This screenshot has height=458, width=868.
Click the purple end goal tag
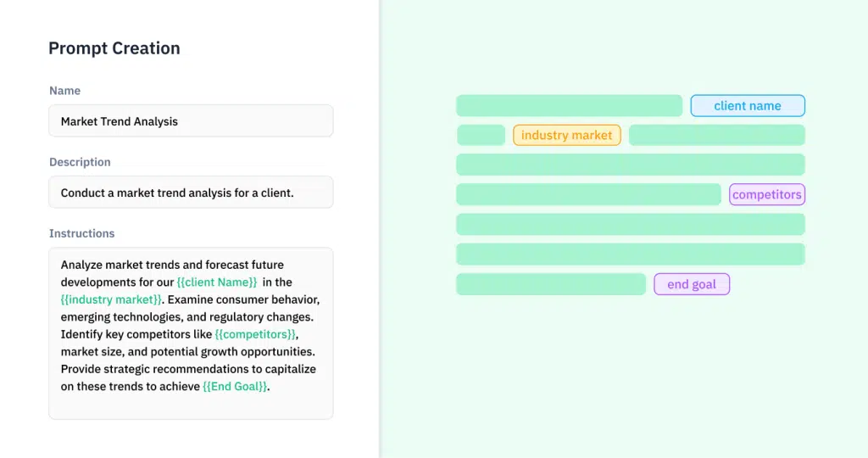(x=692, y=284)
